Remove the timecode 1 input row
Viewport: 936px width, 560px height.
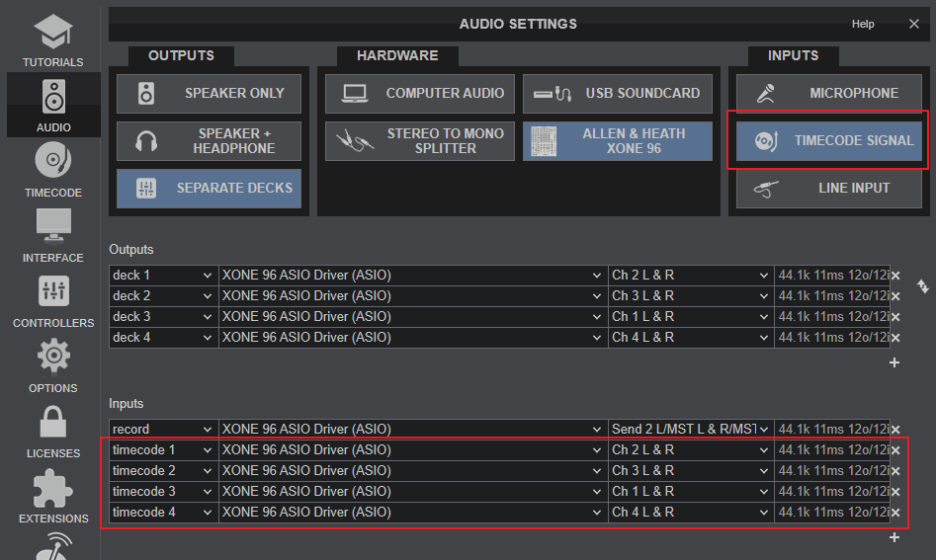895,450
